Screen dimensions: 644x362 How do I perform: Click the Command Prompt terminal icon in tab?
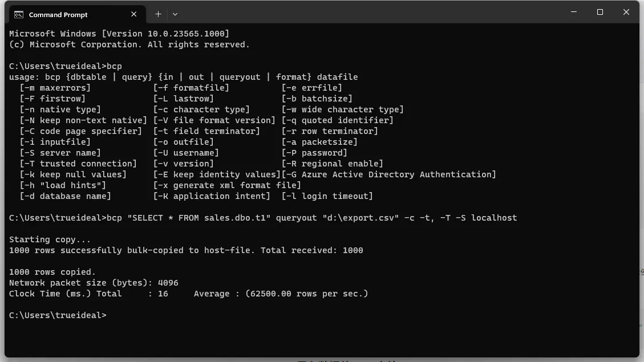click(19, 14)
